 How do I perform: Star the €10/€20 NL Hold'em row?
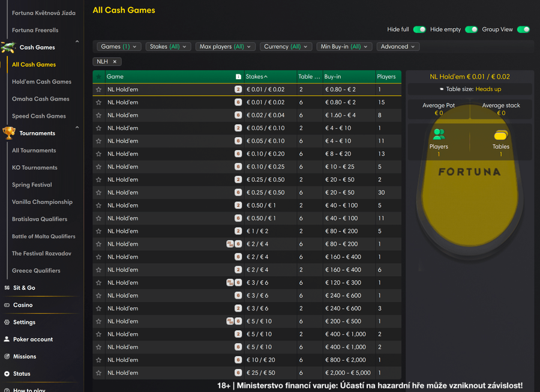pos(99,360)
